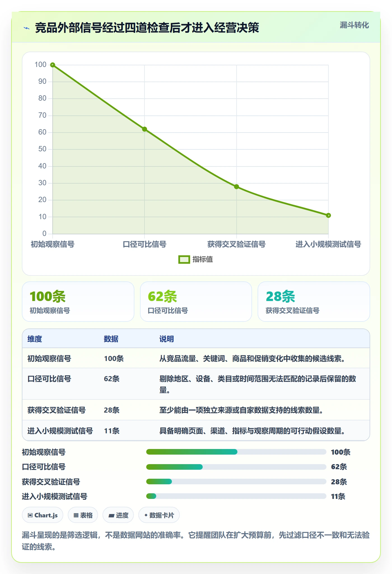Select the chart data point at 28
This screenshot has height=574, width=392.
pos(237,187)
